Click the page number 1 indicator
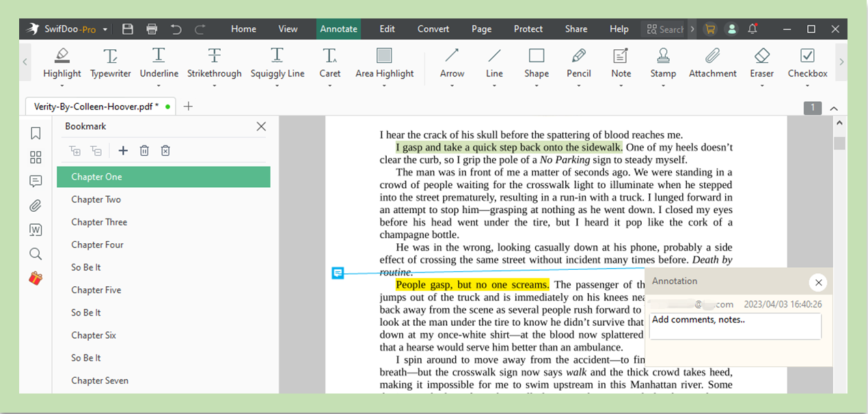 [x=813, y=107]
